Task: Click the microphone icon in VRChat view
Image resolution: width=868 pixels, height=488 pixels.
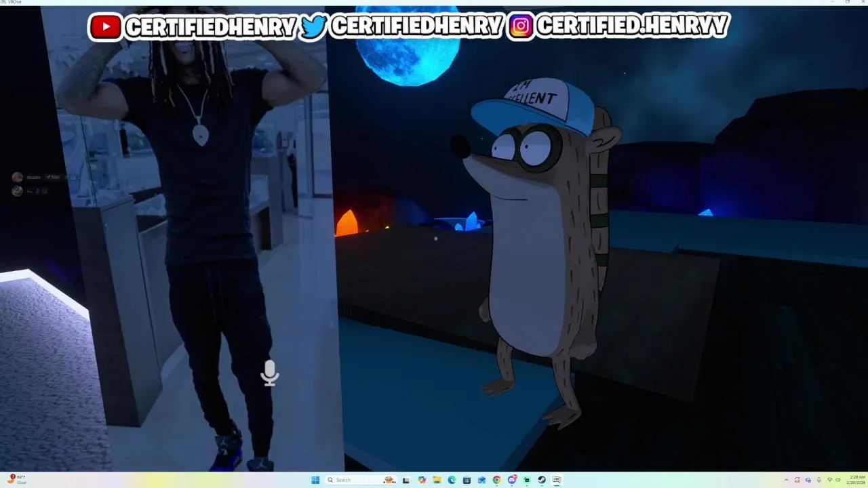Action: 270,373
